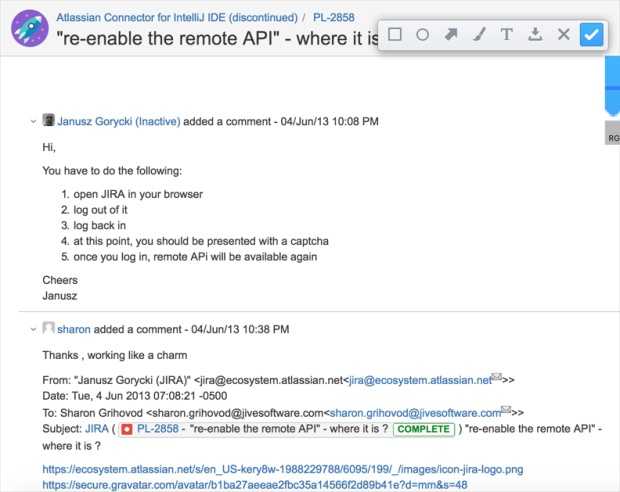Open Janusz Gorycki (Inactive) profile link

coord(118,121)
